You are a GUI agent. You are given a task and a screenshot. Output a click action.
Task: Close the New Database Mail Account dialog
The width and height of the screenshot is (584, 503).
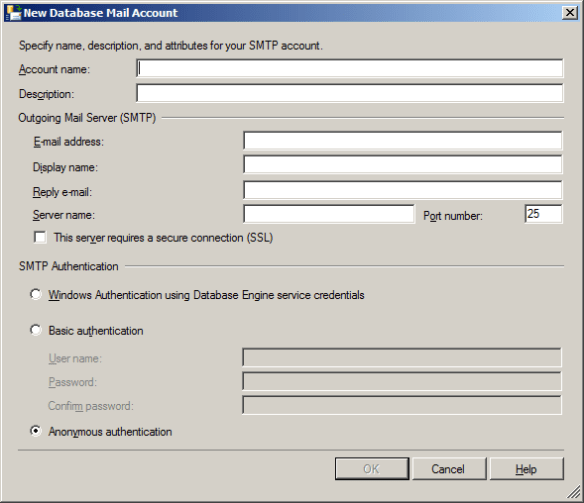[570, 13]
